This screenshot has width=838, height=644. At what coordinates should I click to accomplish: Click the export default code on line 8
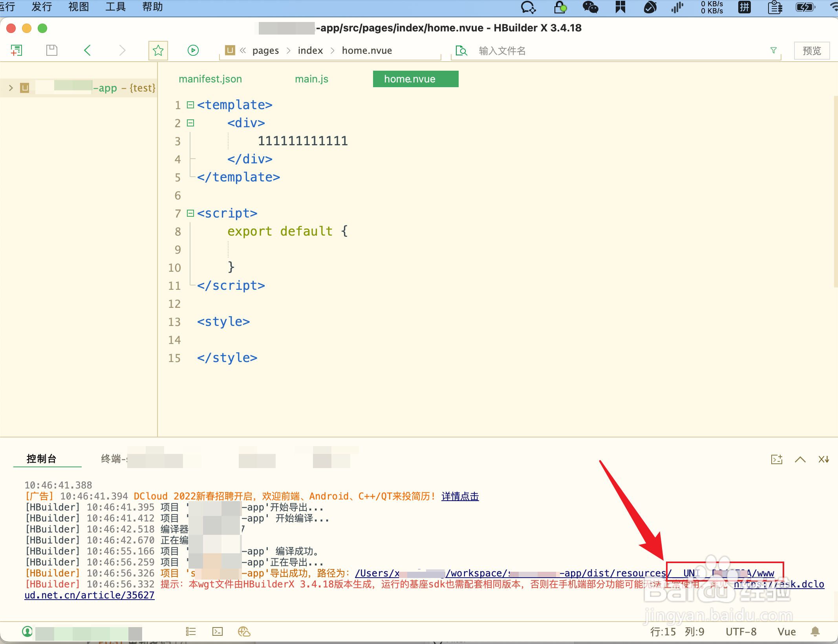click(280, 231)
